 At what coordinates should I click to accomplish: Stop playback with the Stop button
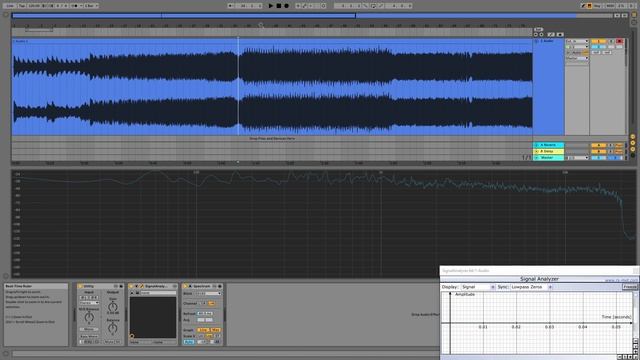click(x=279, y=6)
